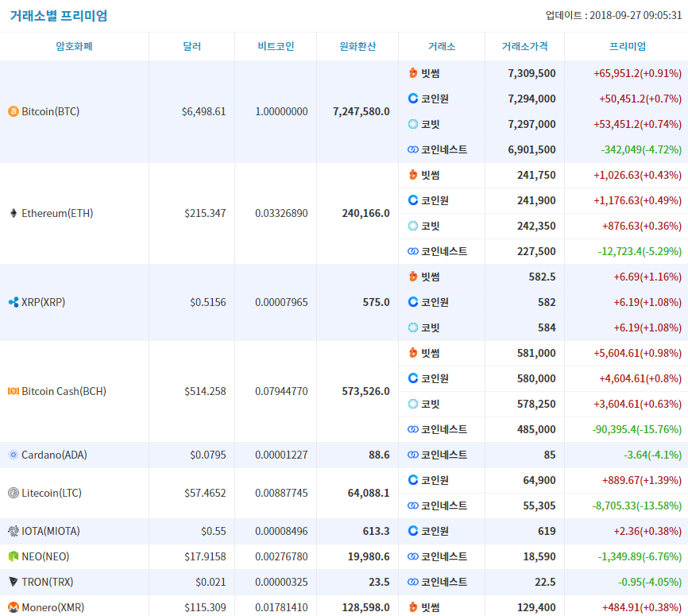Click the 거래소별 프리미엄 page title
This screenshot has height=616, width=688.
[59, 16]
